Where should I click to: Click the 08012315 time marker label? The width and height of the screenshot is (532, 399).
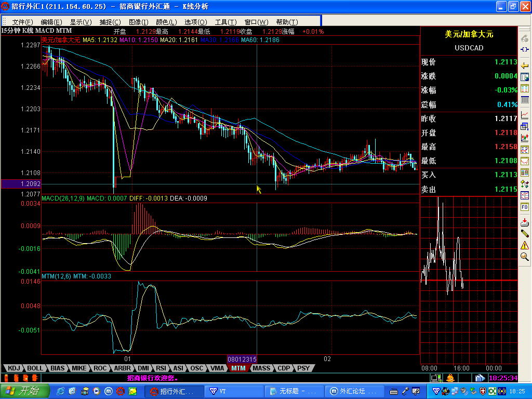[242, 360]
